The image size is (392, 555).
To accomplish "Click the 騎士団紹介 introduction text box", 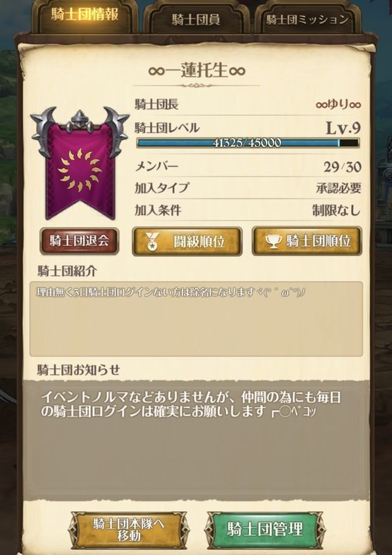I will tap(196, 319).
